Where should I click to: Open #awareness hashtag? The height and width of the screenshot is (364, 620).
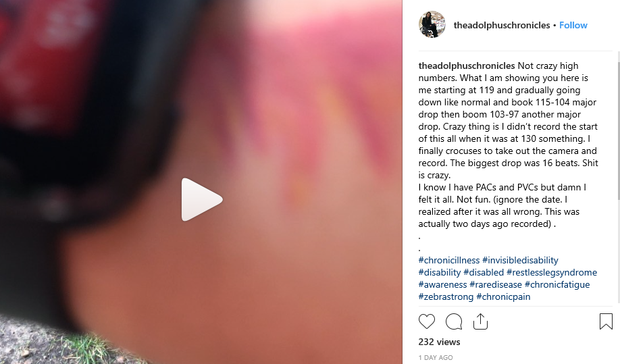point(442,284)
